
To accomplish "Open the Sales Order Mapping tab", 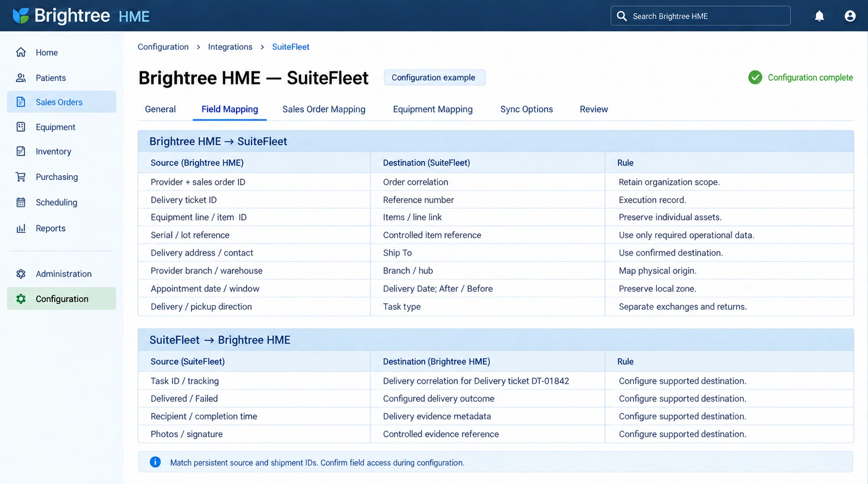I will [324, 109].
